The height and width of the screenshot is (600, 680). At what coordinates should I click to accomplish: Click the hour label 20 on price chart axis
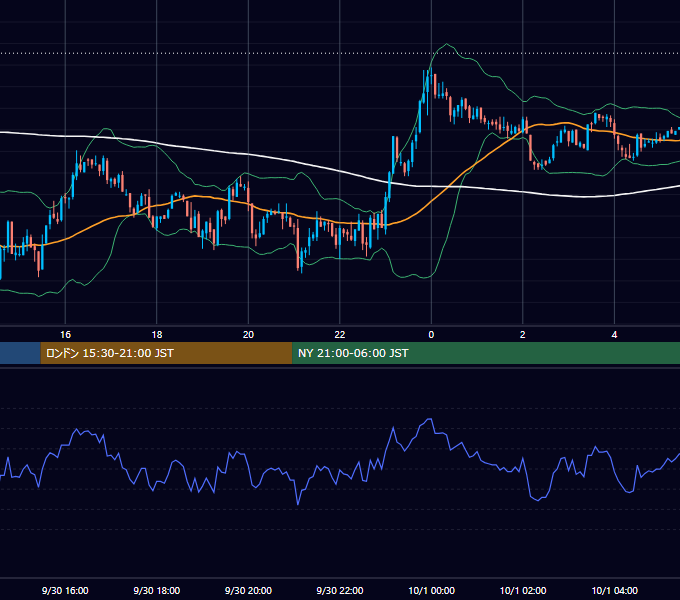(x=248, y=335)
